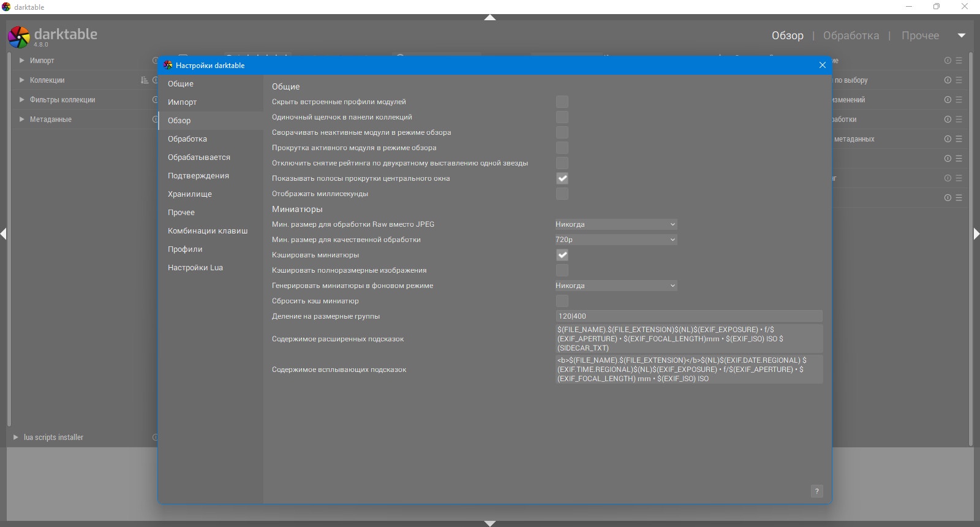Open the Хранилище settings tab
Viewport: 980px width, 527px height.
(211, 194)
